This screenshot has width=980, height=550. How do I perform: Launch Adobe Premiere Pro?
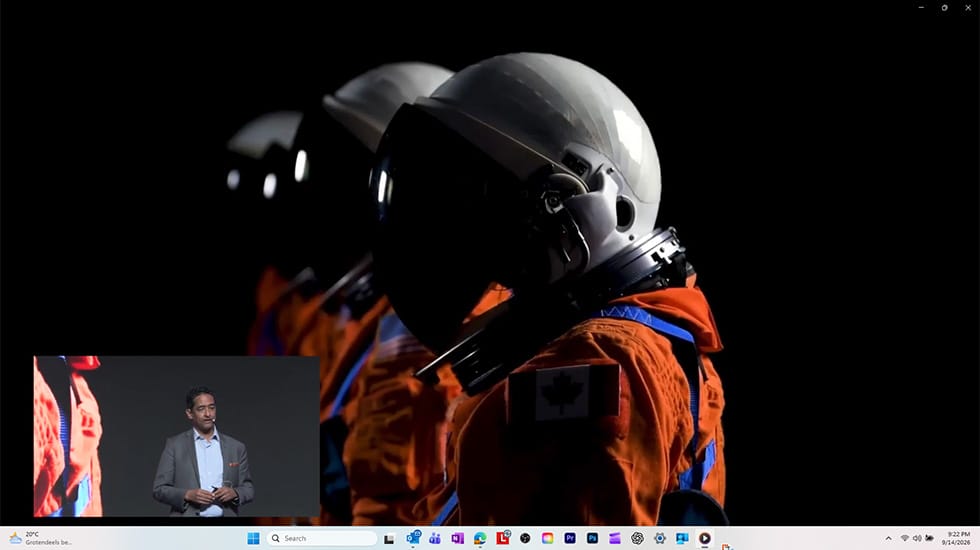click(570, 538)
